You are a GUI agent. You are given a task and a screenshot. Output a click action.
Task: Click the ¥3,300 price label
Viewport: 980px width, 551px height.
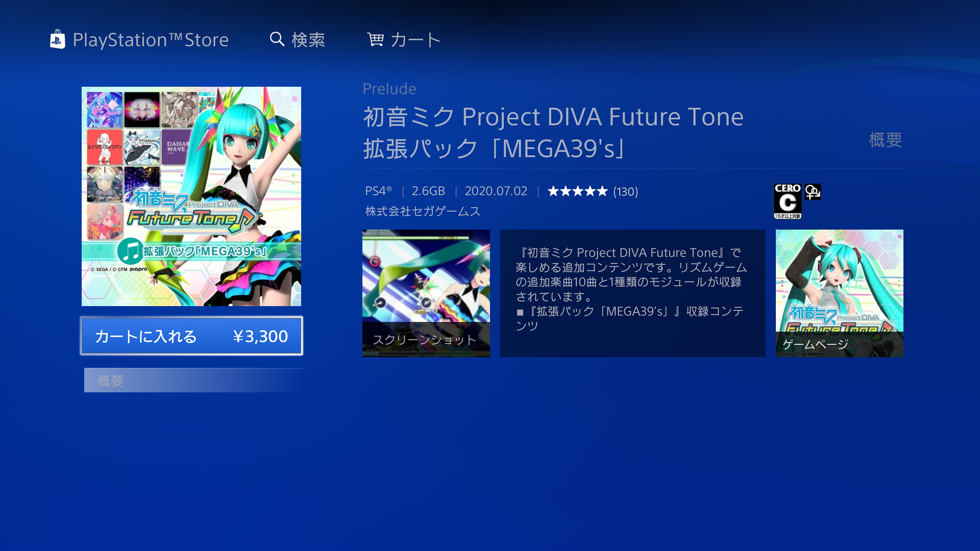260,336
